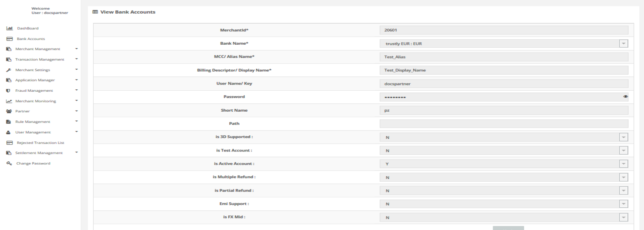The width and height of the screenshot is (644, 230).
Task: Open the is Active Account dropdown
Action: (623, 164)
